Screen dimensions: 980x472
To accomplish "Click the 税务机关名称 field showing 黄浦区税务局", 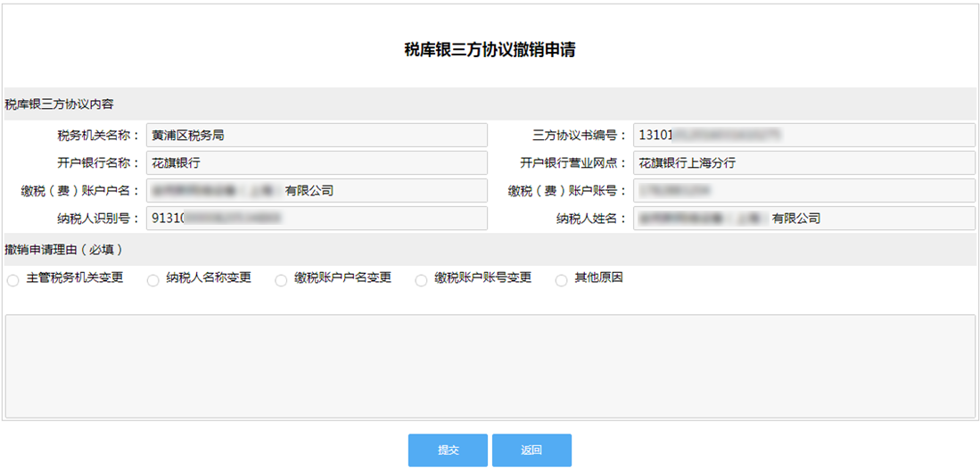I will coord(317,135).
